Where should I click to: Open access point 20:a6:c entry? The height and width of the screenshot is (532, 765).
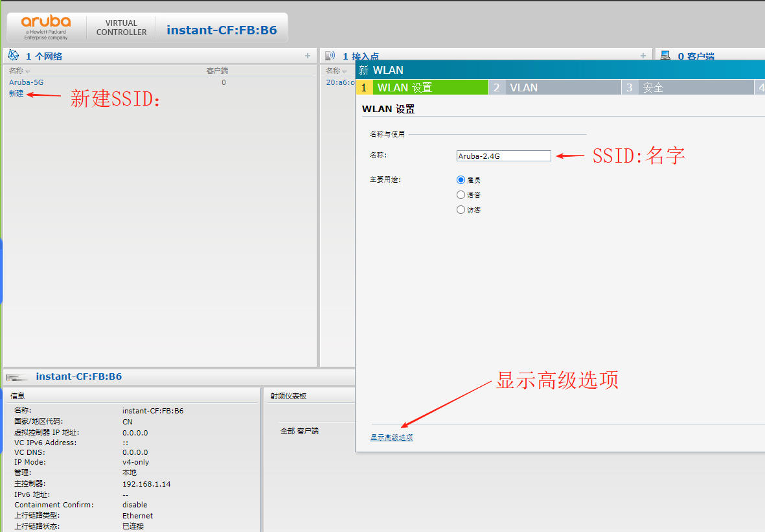pos(340,82)
